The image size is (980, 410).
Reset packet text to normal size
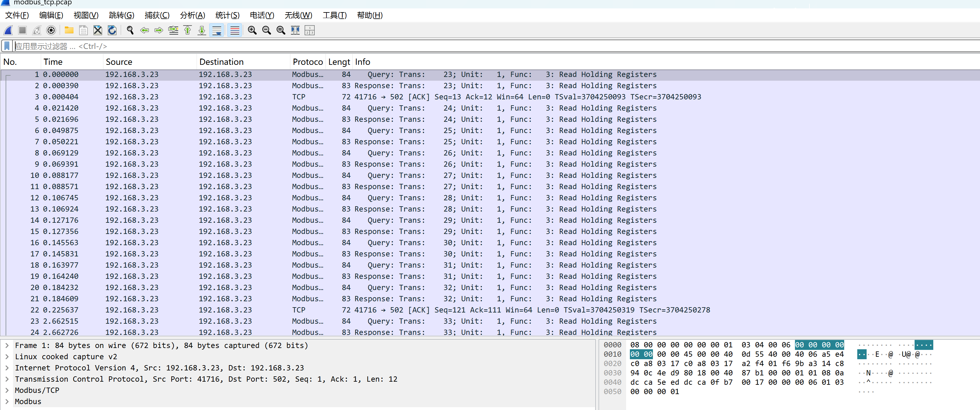tap(281, 31)
